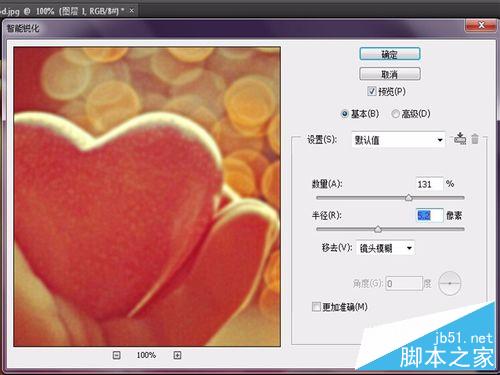Click the 角度(G) angle input field
The width and height of the screenshot is (500, 375).
click(x=404, y=283)
